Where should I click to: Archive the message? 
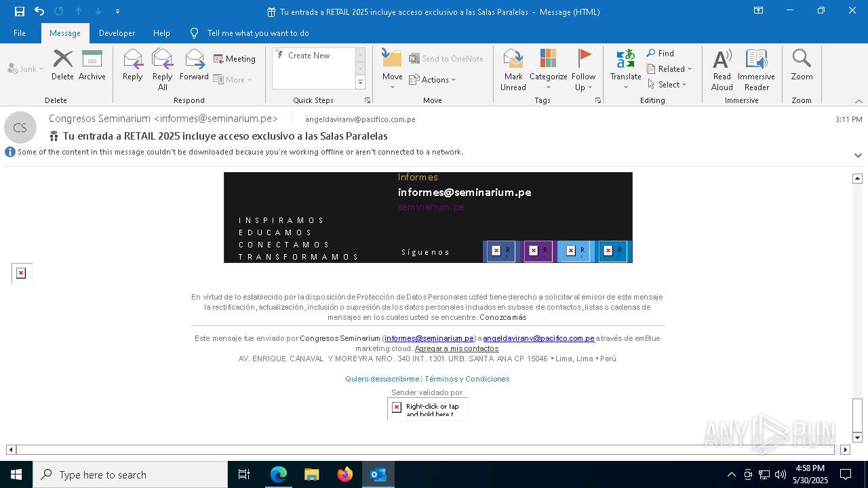pyautogui.click(x=92, y=65)
